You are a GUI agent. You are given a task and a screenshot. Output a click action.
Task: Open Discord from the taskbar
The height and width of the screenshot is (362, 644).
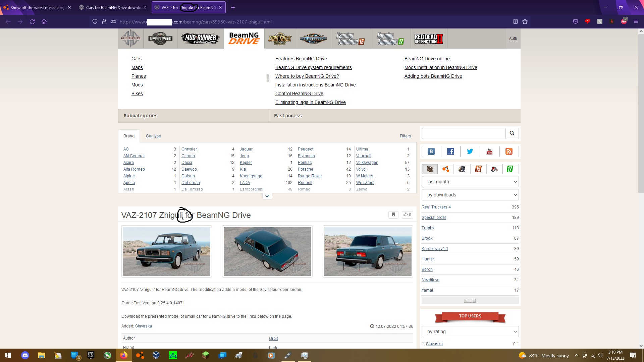tap(25, 355)
